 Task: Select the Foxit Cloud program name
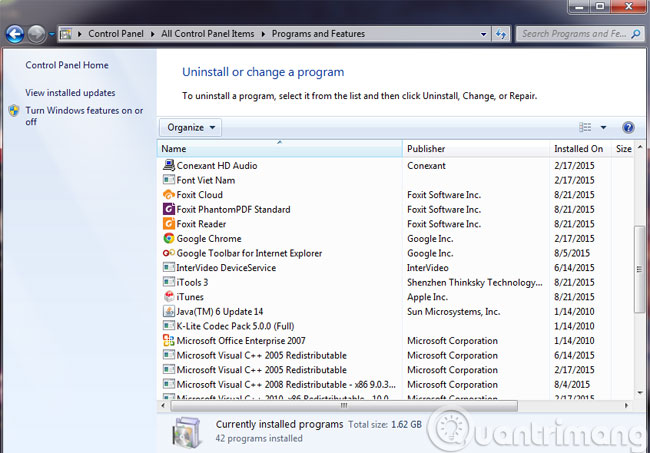pyautogui.click(x=199, y=195)
